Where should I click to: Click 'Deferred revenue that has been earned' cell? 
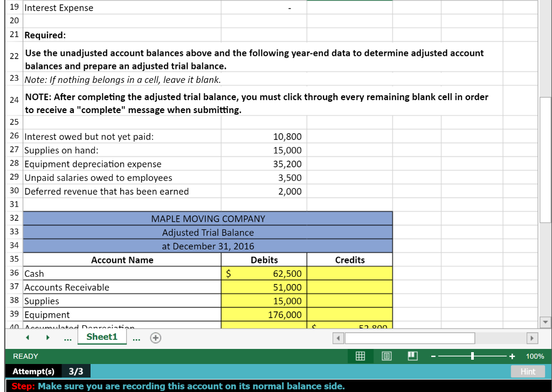[122, 191]
